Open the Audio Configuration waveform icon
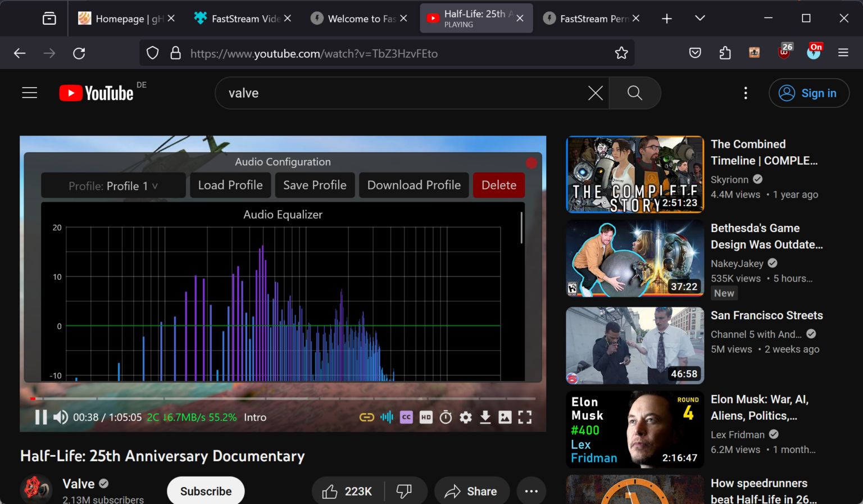 pos(387,417)
